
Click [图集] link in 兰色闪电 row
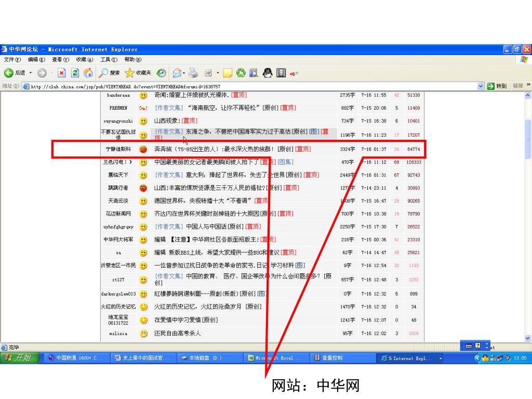[285, 162]
